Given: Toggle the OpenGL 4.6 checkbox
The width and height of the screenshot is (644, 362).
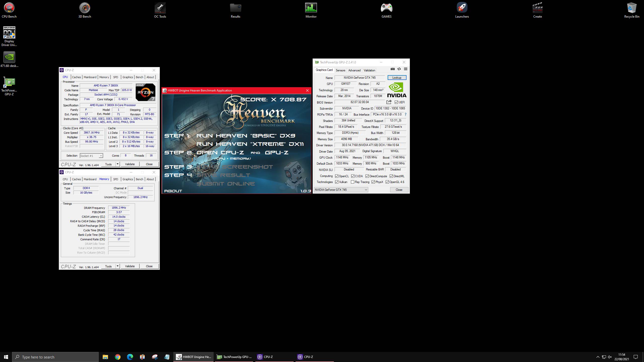Looking at the screenshot, I should pyautogui.click(x=387, y=182).
